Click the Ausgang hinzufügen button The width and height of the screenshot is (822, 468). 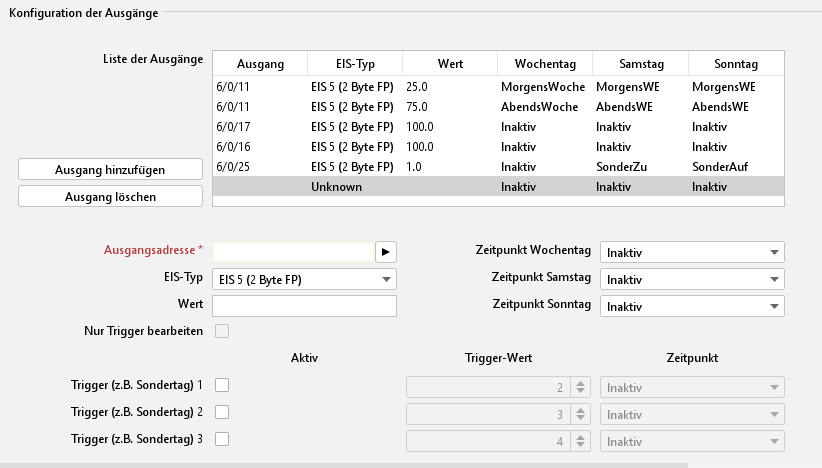tap(110, 170)
